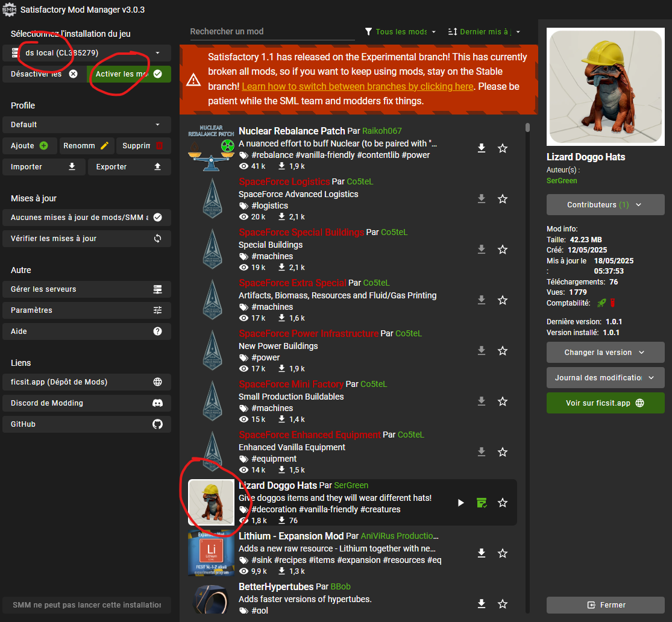The image size is (672, 622).
Task: Open Discord de Modding link
Action: (x=87, y=403)
